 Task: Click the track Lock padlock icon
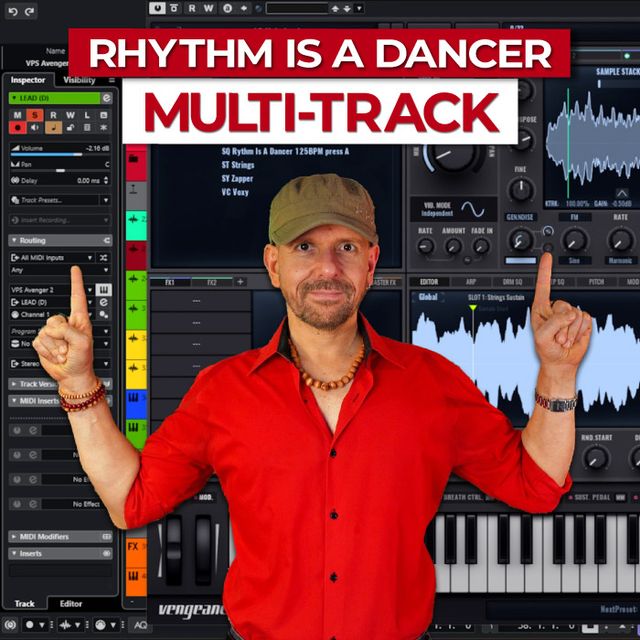pos(70,128)
